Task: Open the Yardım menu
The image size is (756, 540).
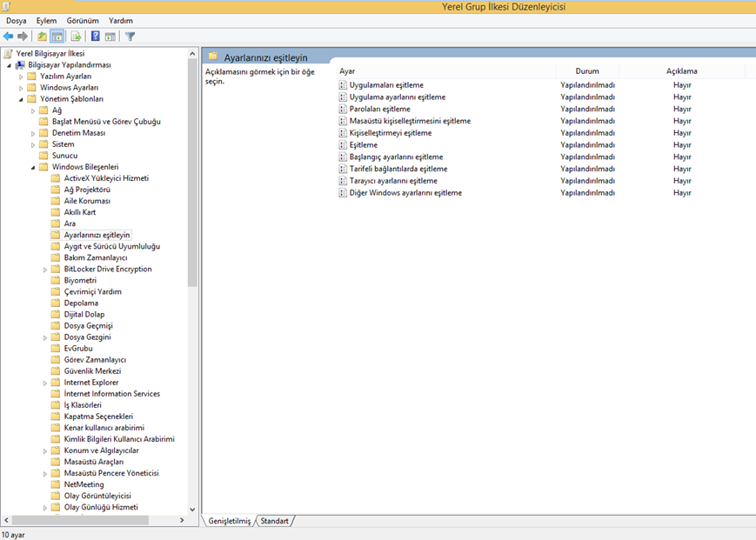Action: (121, 21)
